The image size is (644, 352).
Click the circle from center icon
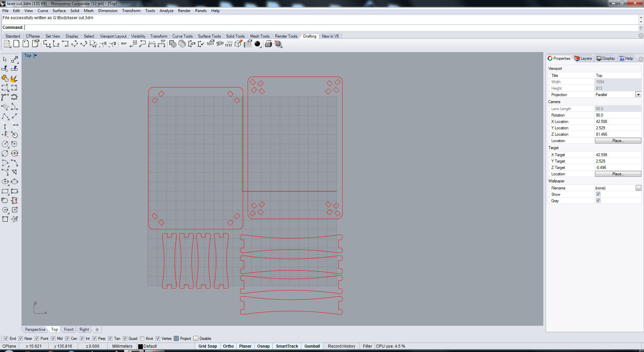(5, 144)
